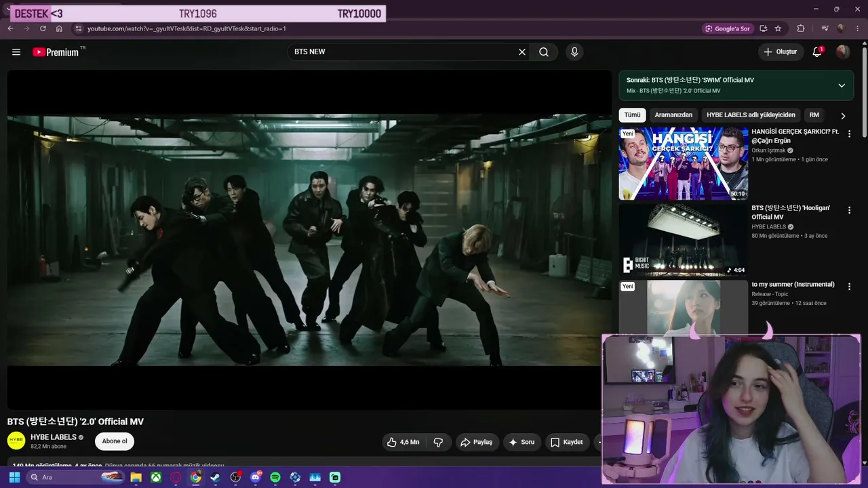Open the browser home page
Screen dimensions: 868x488
(59, 28)
